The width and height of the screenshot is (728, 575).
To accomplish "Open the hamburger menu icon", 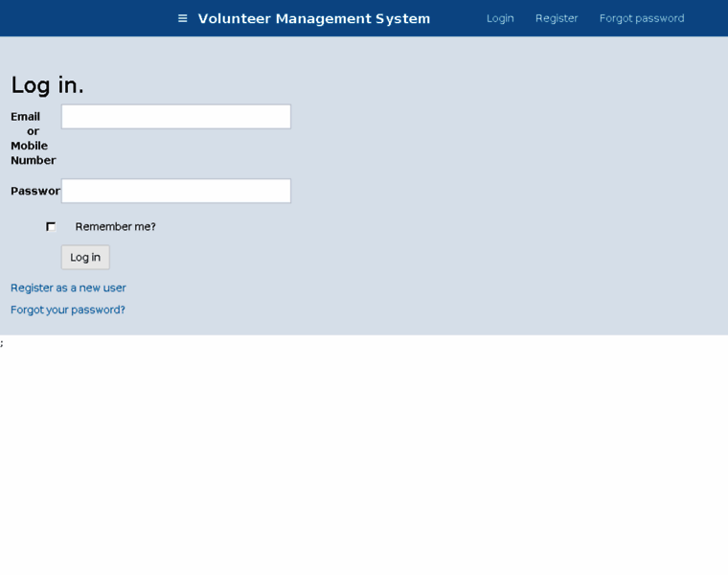I will click(182, 18).
